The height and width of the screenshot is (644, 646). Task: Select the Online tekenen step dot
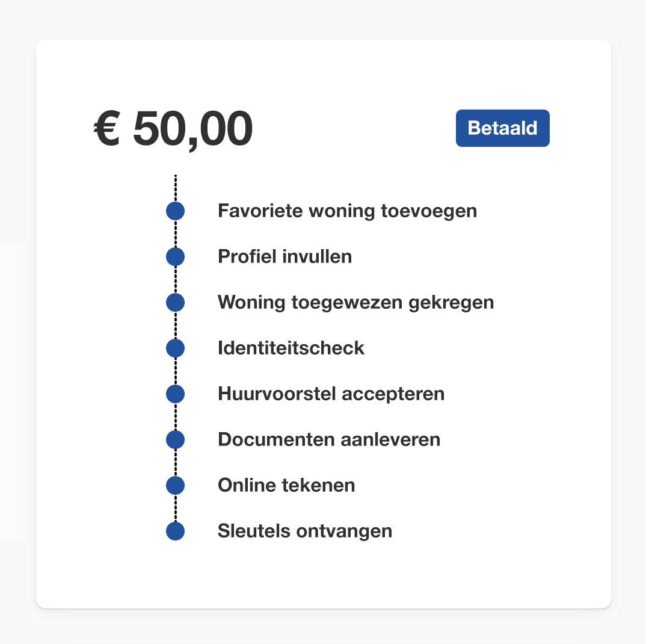(x=175, y=485)
